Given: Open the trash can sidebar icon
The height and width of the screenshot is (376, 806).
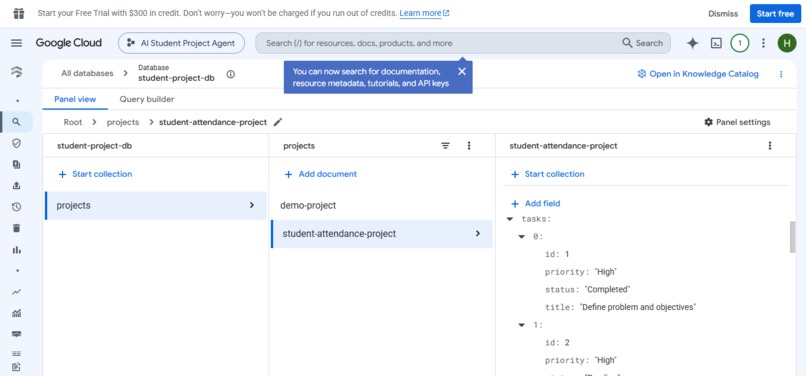Looking at the screenshot, I should (16, 228).
